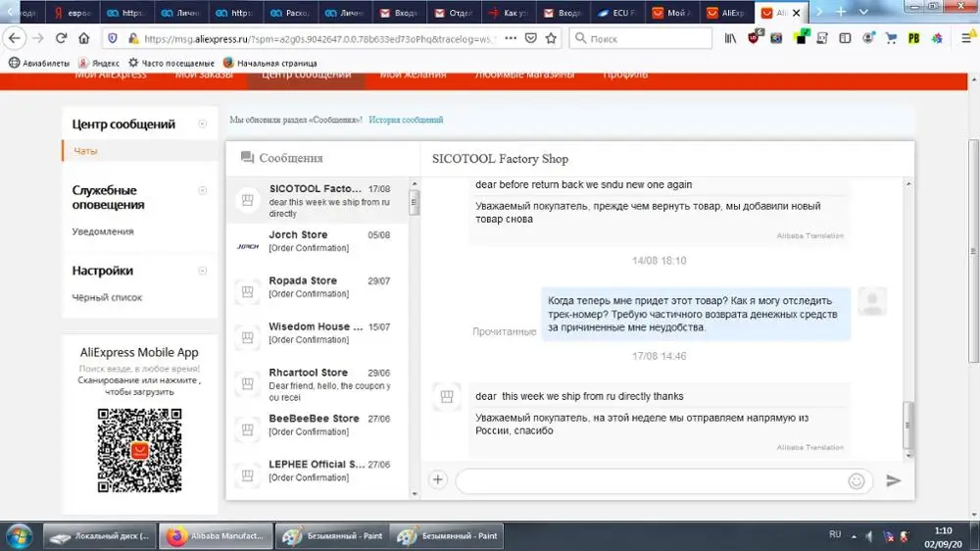Open the Jorch Store conversation

pyautogui.click(x=318, y=246)
